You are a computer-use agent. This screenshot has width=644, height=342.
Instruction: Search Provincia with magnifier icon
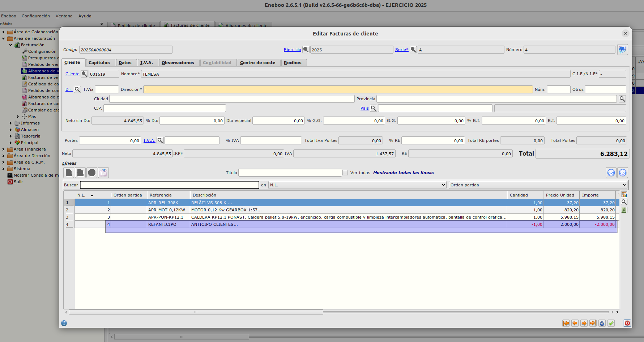pyautogui.click(x=622, y=99)
